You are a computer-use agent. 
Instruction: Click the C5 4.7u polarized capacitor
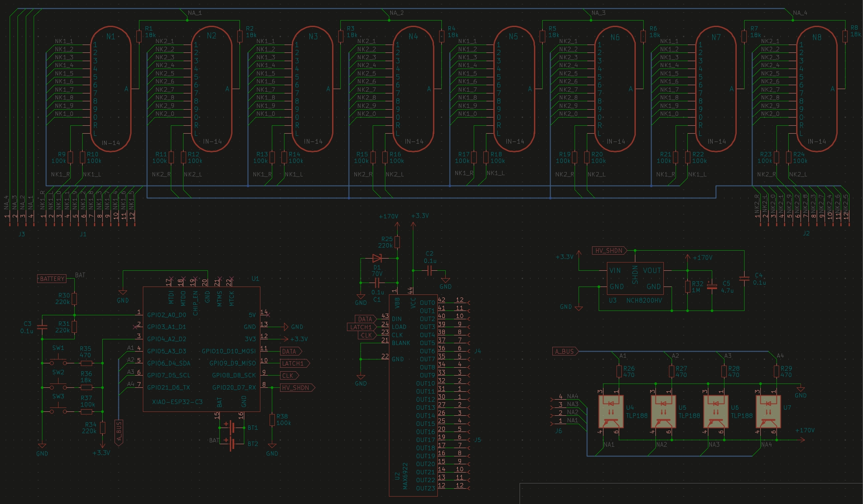(x=712, y=287)
